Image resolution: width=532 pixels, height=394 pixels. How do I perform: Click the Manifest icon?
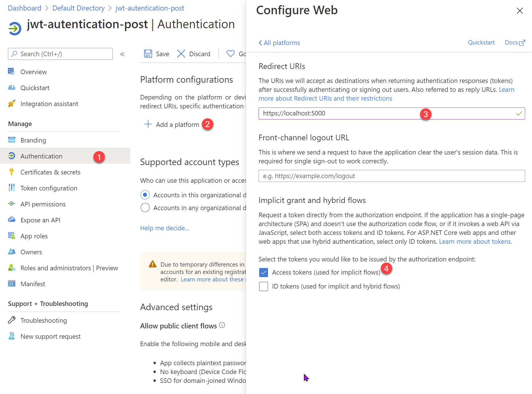(x=11, y=284)
